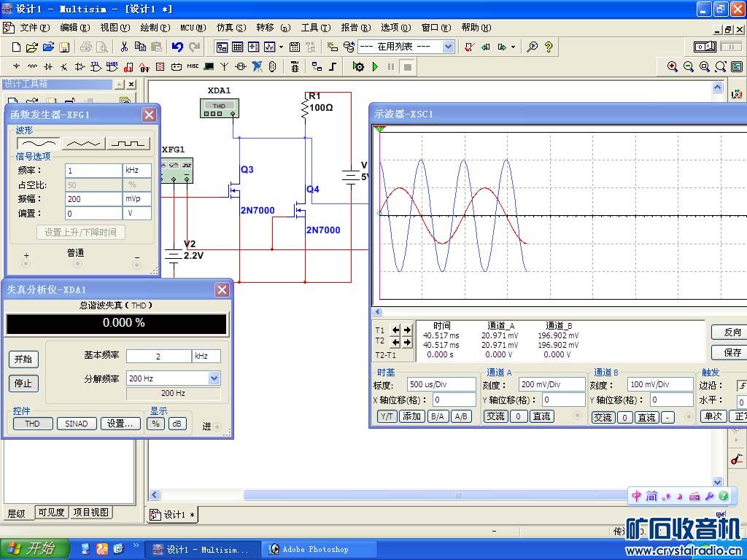Create a new design file

pyautogui.click(x=16, y=47)
